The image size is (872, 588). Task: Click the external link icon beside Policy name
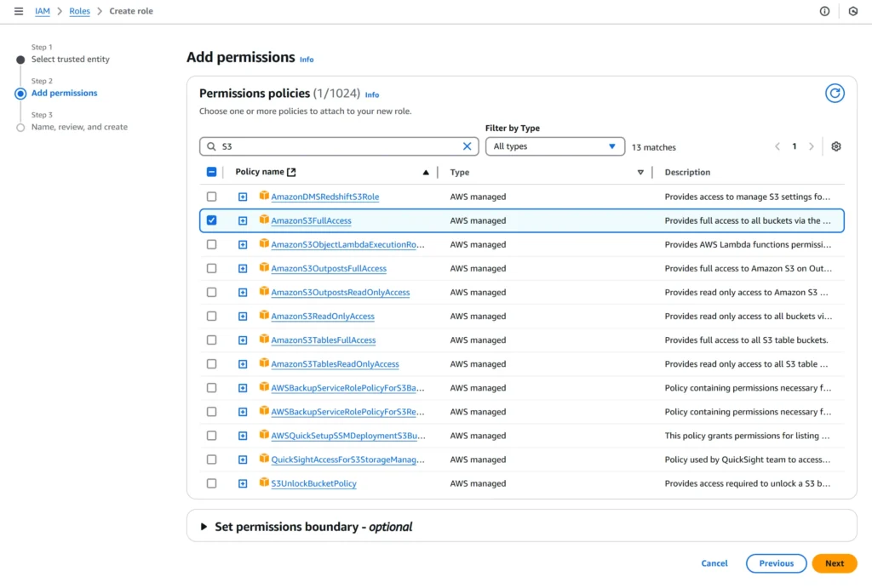[x=291, y=172]
